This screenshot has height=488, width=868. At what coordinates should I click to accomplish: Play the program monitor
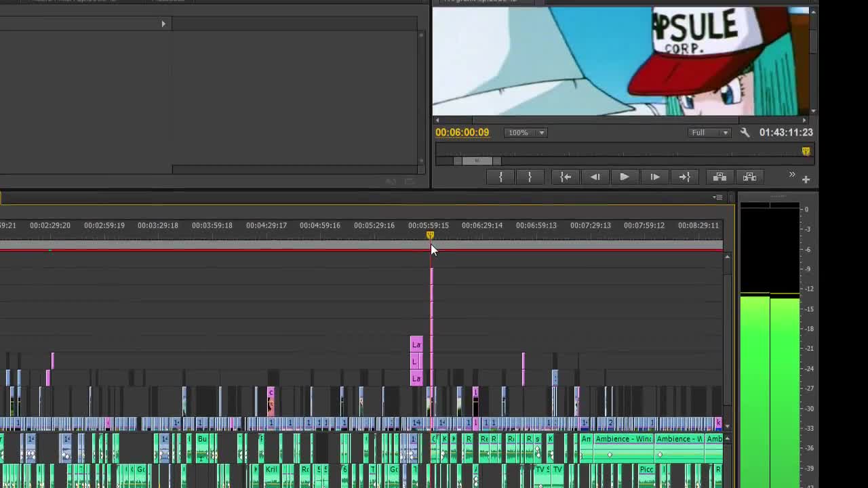point(624,177)
